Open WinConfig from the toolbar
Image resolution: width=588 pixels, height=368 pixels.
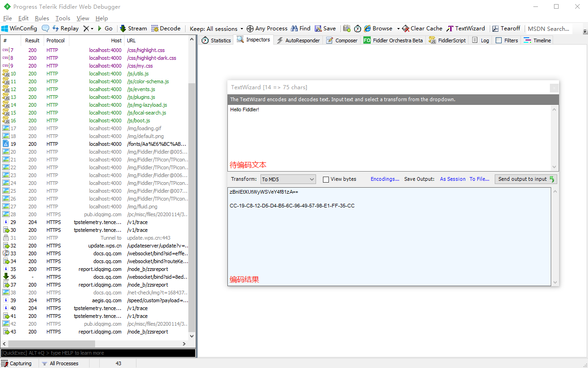(19, 29)
